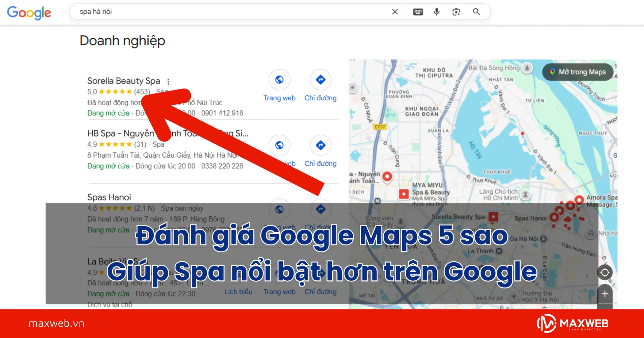This screenshot has height=338, width=644.
Task: Click 'Trang web' in La Belle Vie Spa row
Action: (x=279, y=292)
